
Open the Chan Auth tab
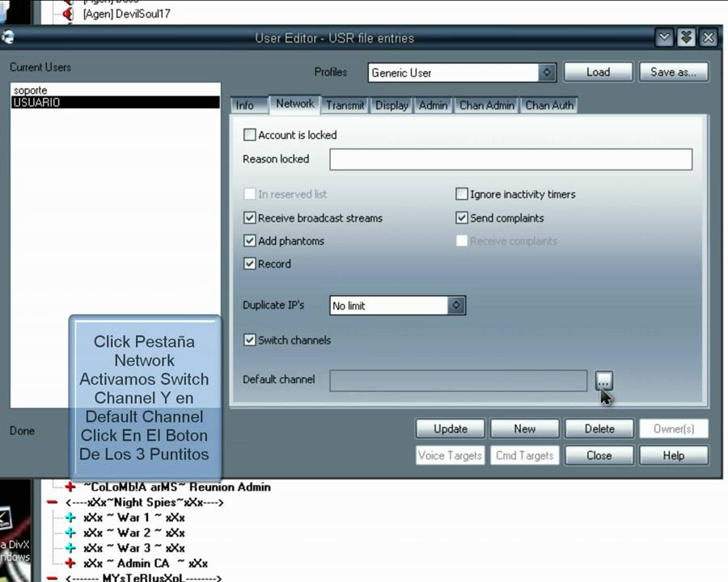(x=549, y=105)
